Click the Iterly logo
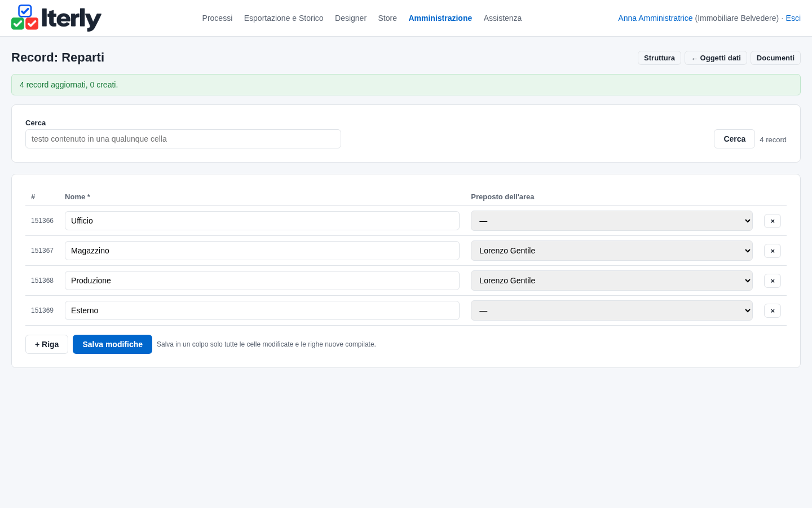 (x=56, y=18)
